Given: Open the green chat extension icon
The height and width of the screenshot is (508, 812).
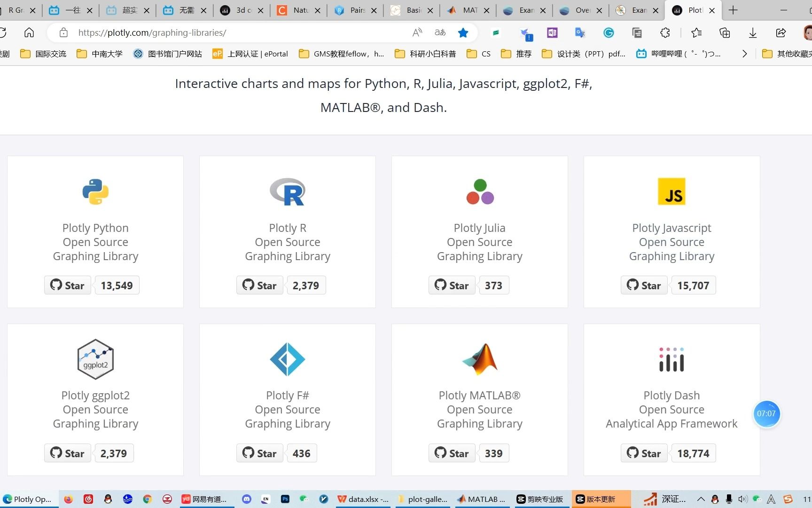Looking at the screenshot, I should (x=496, y=32).
